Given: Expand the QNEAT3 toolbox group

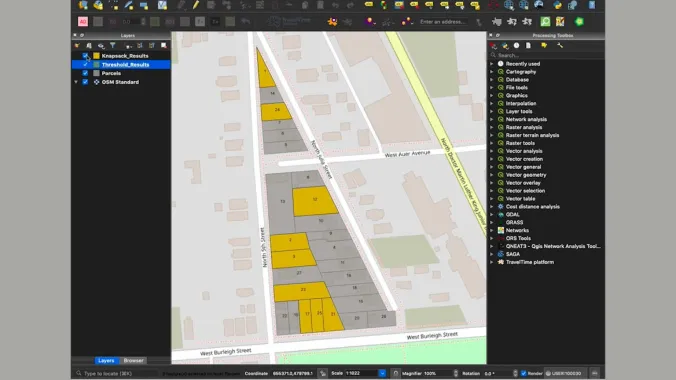Looking at the screenshot, I should [492, 246].
